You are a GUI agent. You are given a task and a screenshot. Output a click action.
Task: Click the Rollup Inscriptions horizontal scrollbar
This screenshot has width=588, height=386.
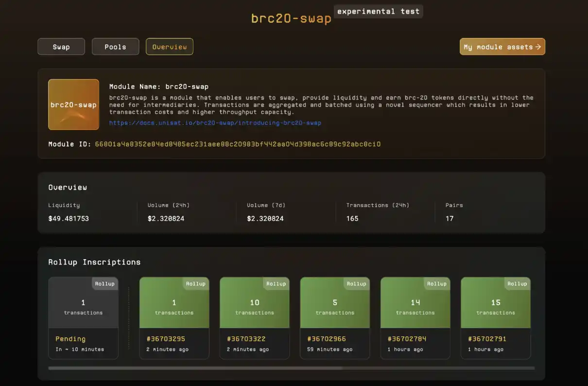pyautogui.click(x=194, y=368)
